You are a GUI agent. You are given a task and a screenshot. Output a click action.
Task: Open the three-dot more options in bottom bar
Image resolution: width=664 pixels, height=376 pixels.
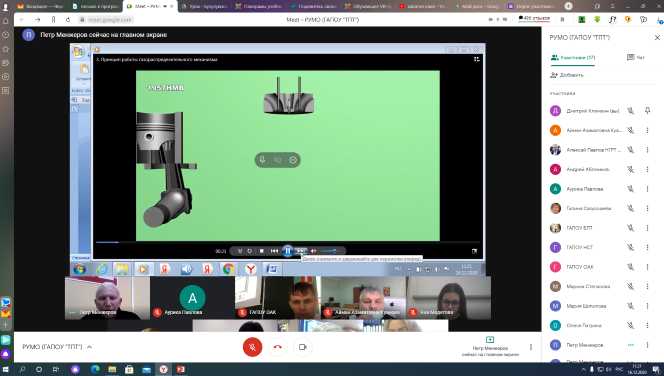tap(531, 347)
